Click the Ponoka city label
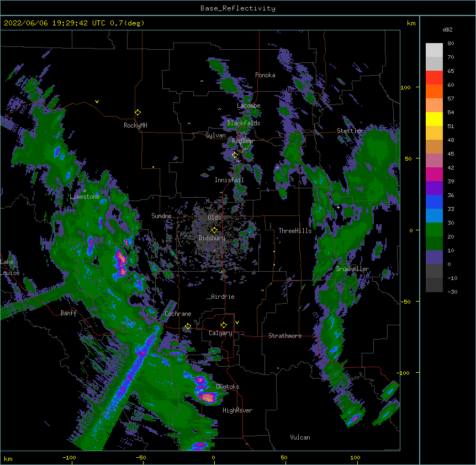 tap(265, 75)
